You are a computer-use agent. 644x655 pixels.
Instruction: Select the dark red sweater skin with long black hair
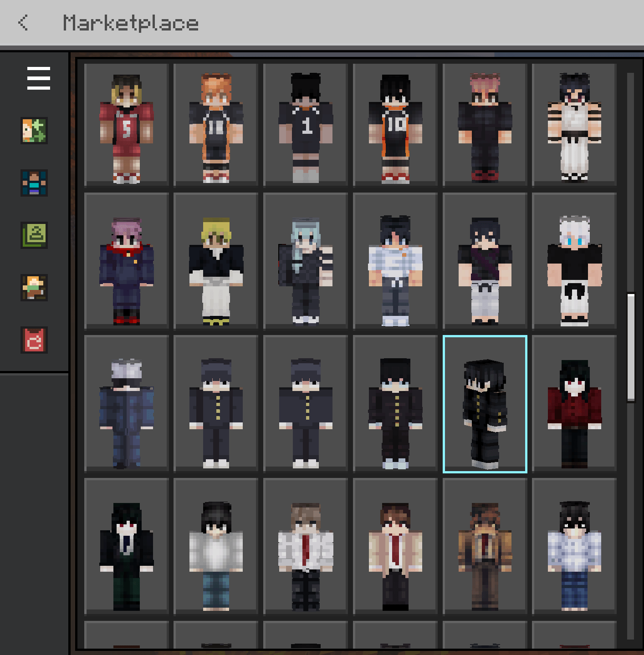click(574, 404)
